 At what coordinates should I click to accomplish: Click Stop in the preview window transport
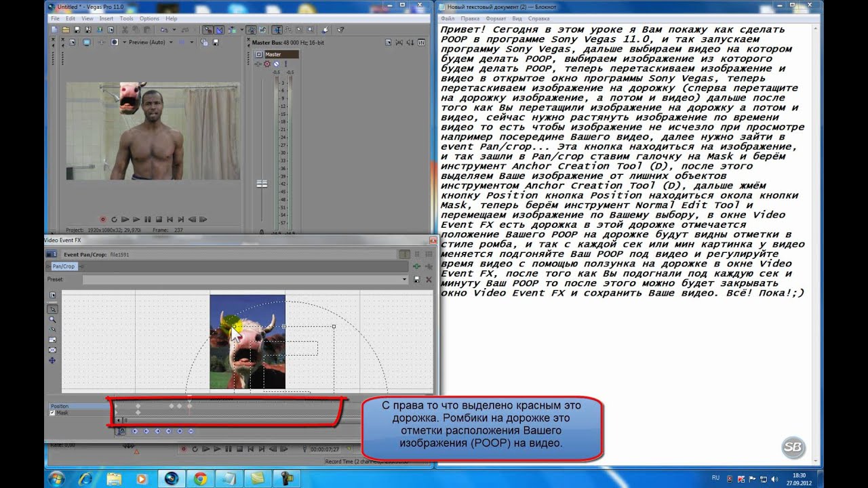(159, 220)
